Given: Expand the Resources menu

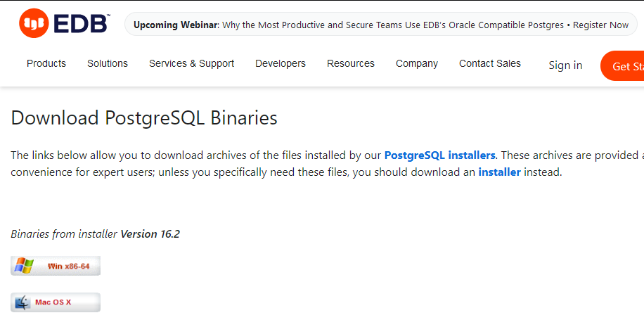Looking at the screenshot, I should click(351, 64).
